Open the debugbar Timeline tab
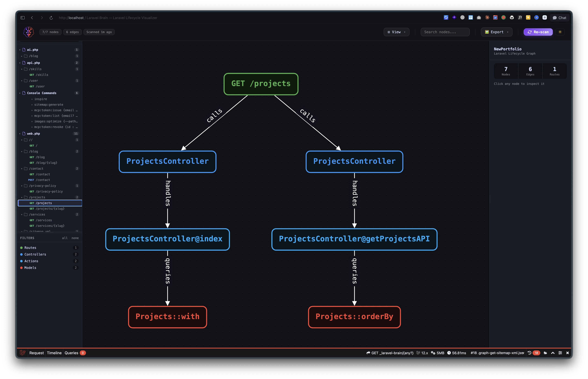588x379 pixels. (54, 353)
